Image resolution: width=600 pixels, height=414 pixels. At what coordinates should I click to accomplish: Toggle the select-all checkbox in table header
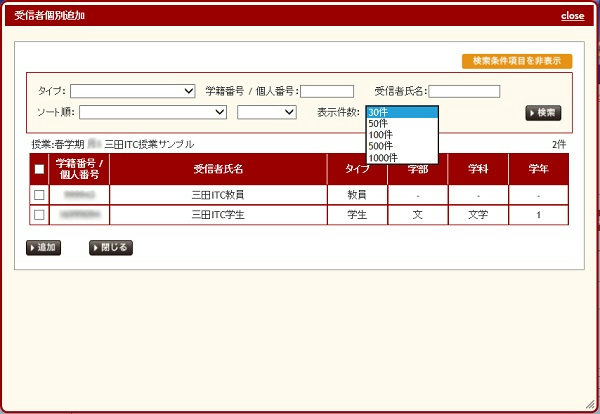point(39,169)
